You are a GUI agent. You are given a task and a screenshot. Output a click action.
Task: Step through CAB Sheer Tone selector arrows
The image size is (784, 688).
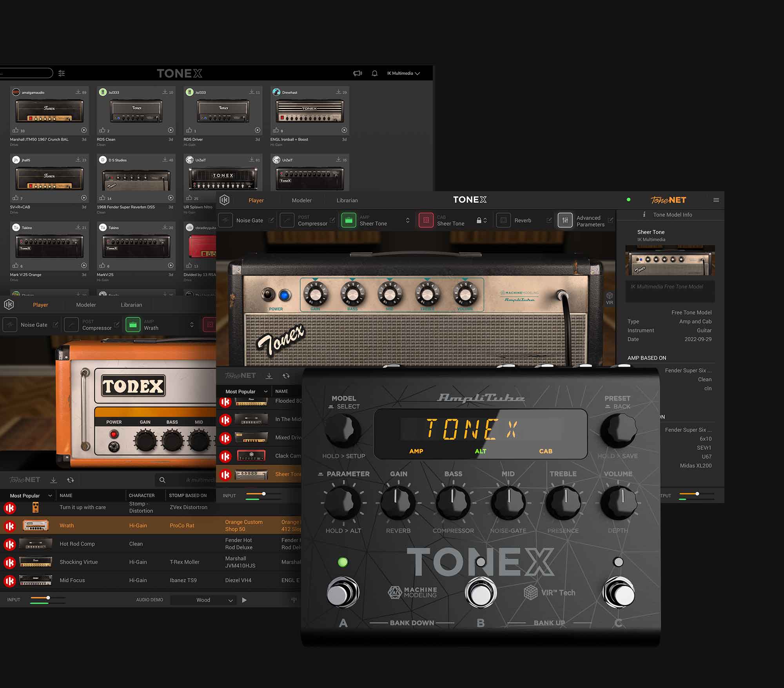coord(485,220)
